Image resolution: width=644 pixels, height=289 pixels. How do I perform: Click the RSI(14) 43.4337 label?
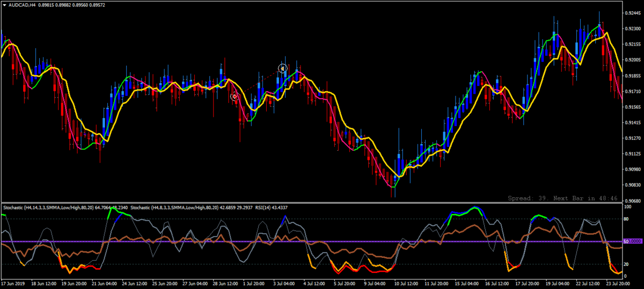point(273,207)
